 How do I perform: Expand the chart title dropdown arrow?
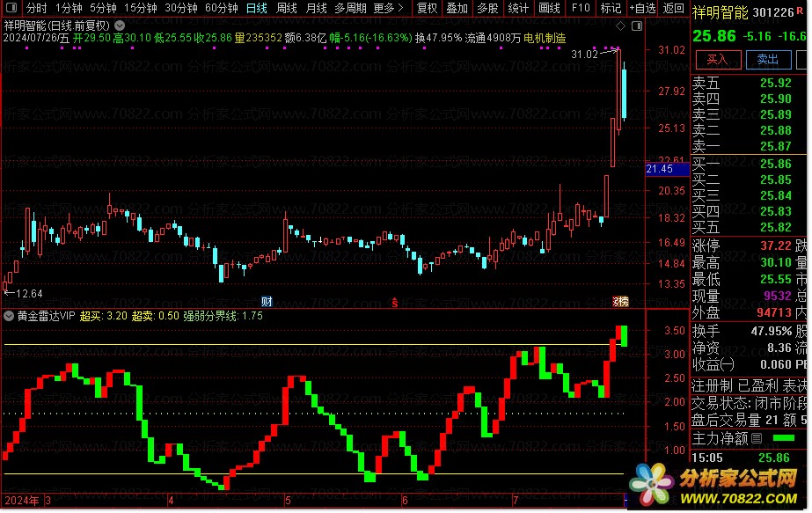(120, 25)
